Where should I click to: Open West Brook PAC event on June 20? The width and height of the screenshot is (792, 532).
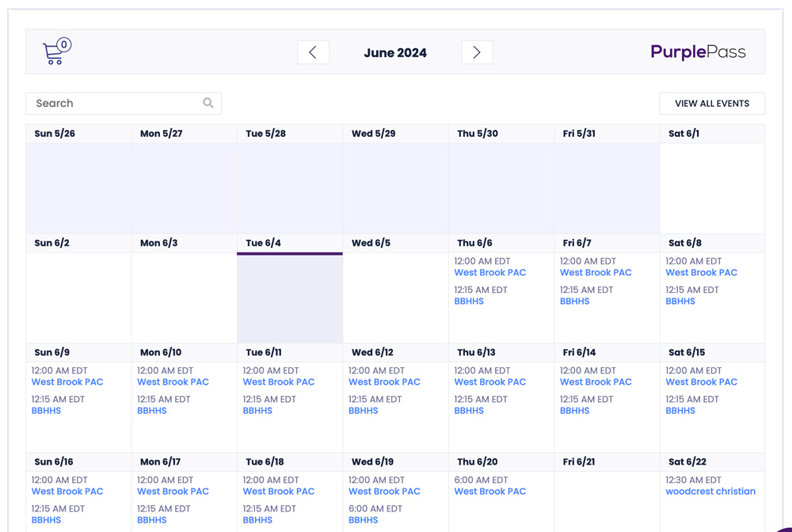click(489, 491)
